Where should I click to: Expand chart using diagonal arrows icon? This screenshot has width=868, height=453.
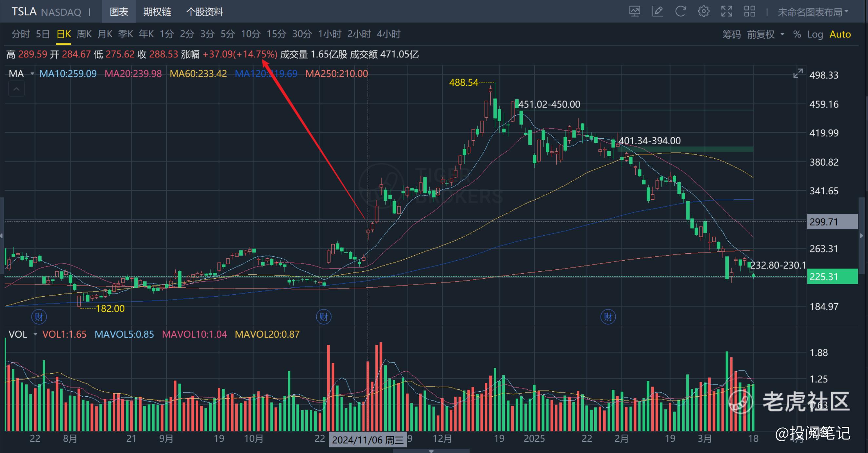click(x=798, y=73)
